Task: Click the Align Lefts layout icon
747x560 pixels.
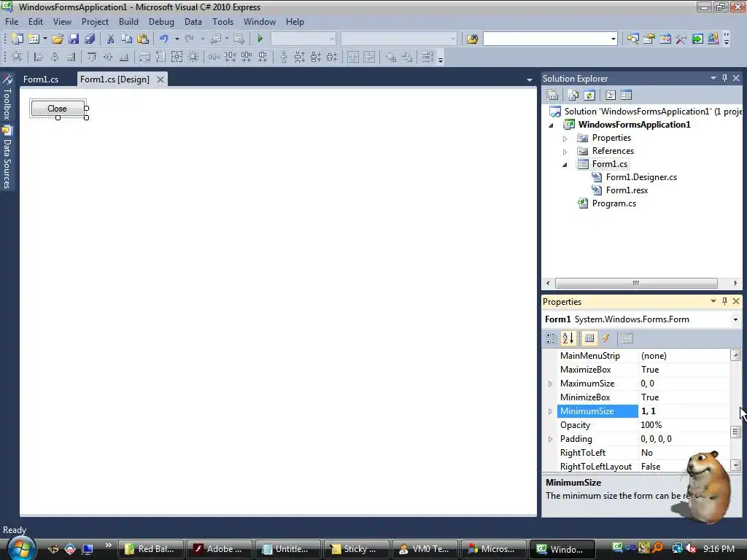Action: 38,57
